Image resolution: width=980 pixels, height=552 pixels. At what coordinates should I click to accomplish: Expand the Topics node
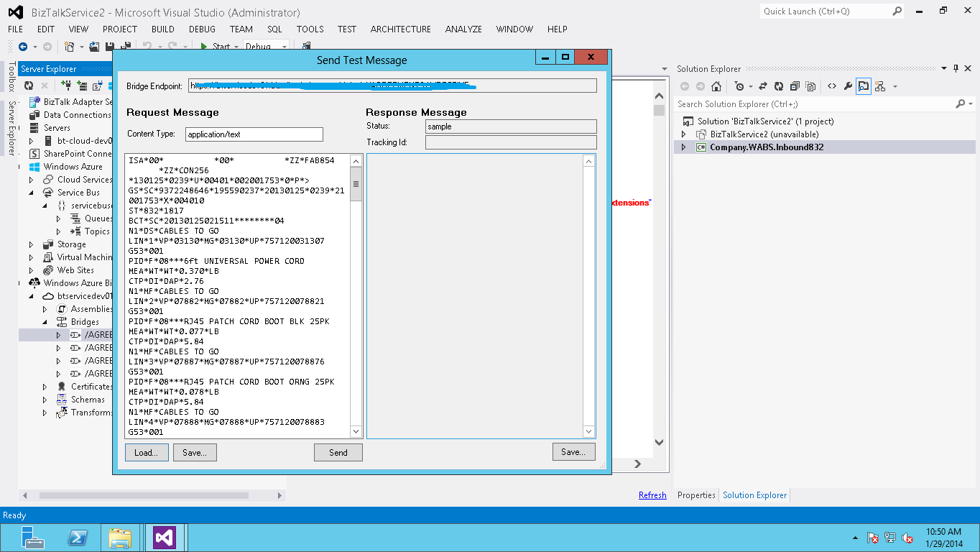(x=59, y=231)
